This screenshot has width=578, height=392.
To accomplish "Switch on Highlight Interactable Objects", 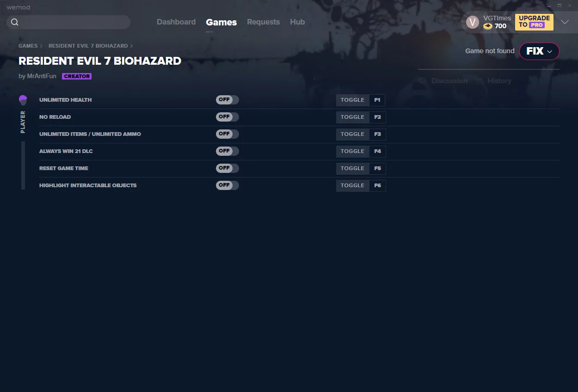I will click(228, 185).
